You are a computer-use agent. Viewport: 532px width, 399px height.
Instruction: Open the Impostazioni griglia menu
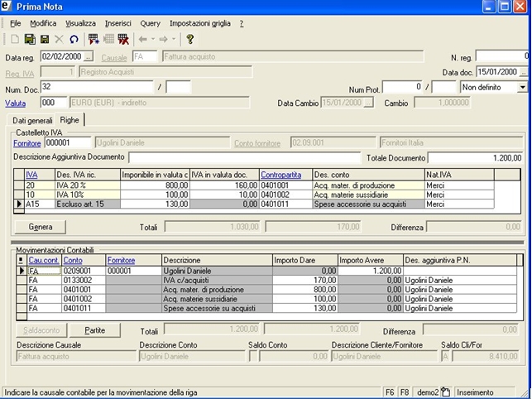(199, 23)
